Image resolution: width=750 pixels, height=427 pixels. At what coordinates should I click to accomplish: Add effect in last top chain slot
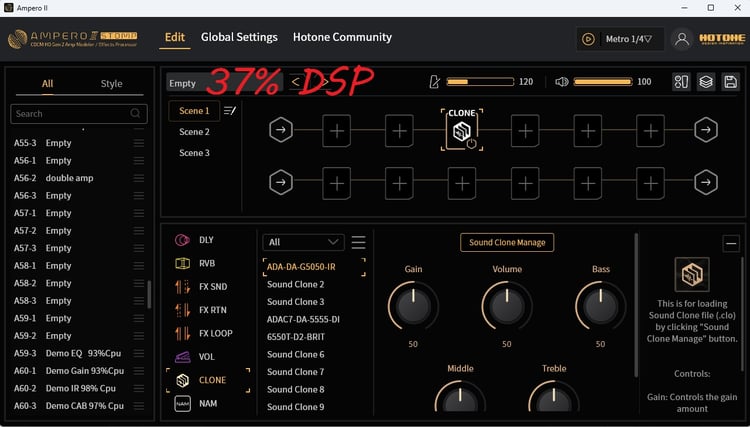[651, 131]
